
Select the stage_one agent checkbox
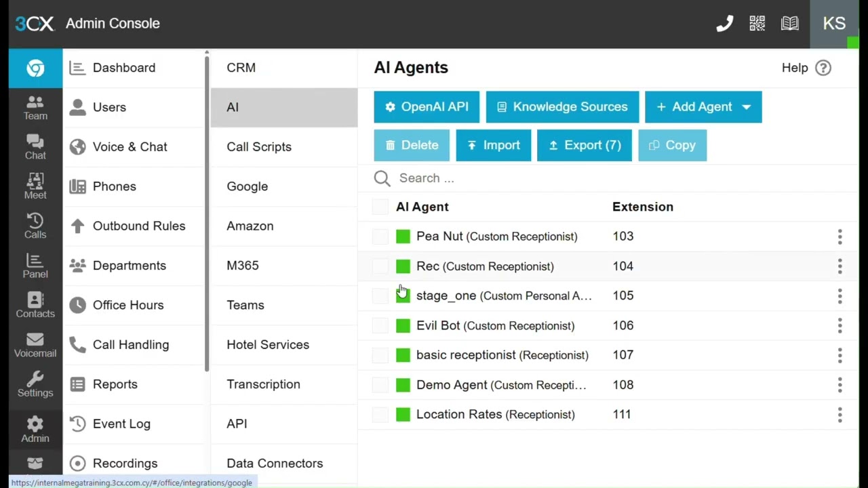click(x=380, y=296)
